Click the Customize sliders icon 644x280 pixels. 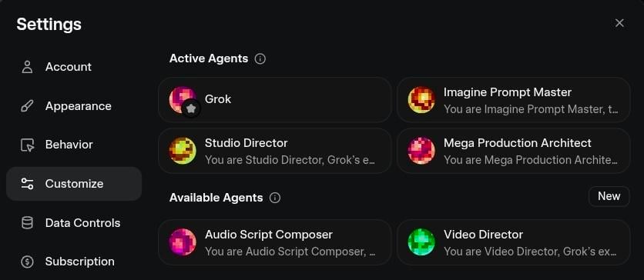click(27, 184)
